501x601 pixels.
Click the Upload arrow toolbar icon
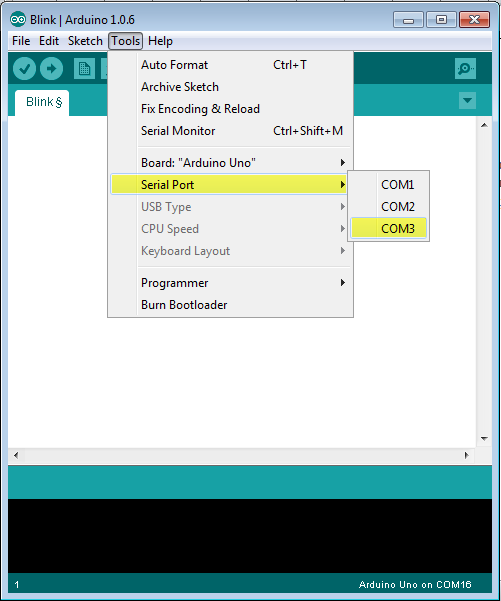coord(51,69)
